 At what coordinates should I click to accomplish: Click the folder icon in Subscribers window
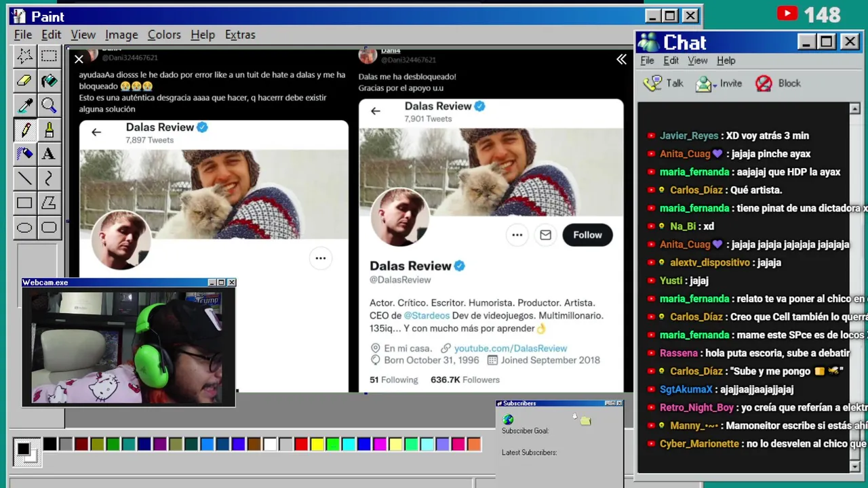coord(585,421)
